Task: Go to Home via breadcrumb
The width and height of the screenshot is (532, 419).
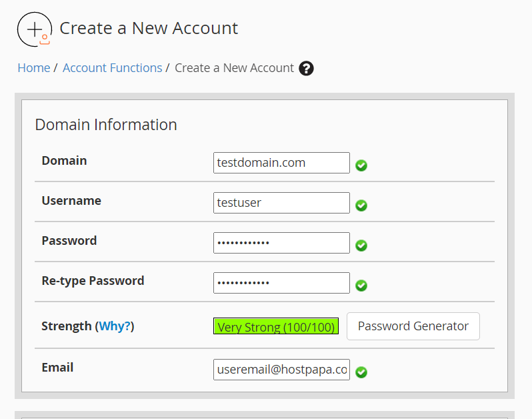Action: [34, 68]
